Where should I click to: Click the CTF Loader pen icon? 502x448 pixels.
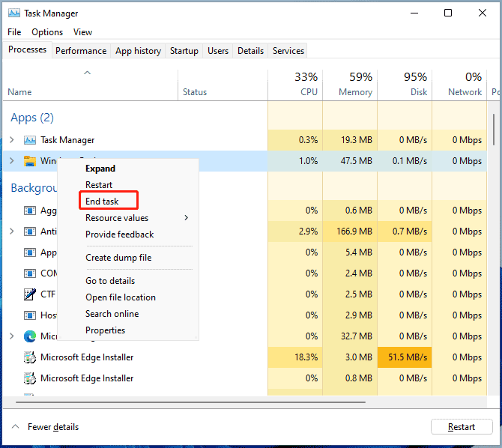pos(30,294)
